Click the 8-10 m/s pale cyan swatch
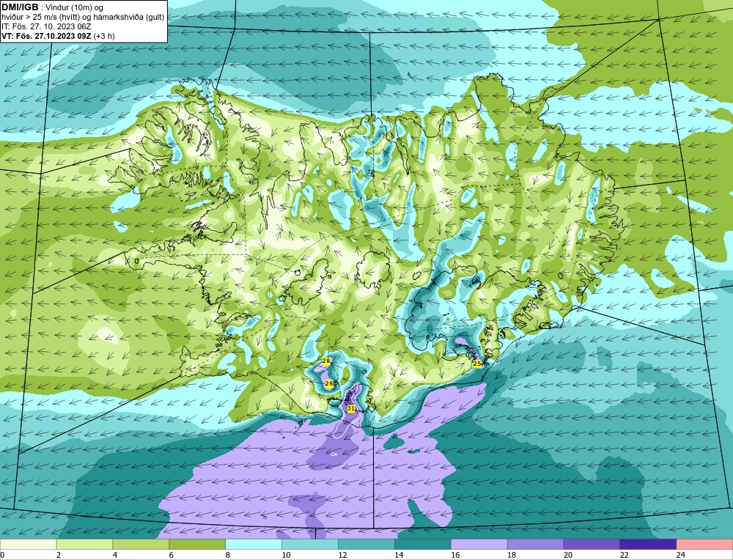This screenshot has height=560, width=733. click(x=254, y=545)
